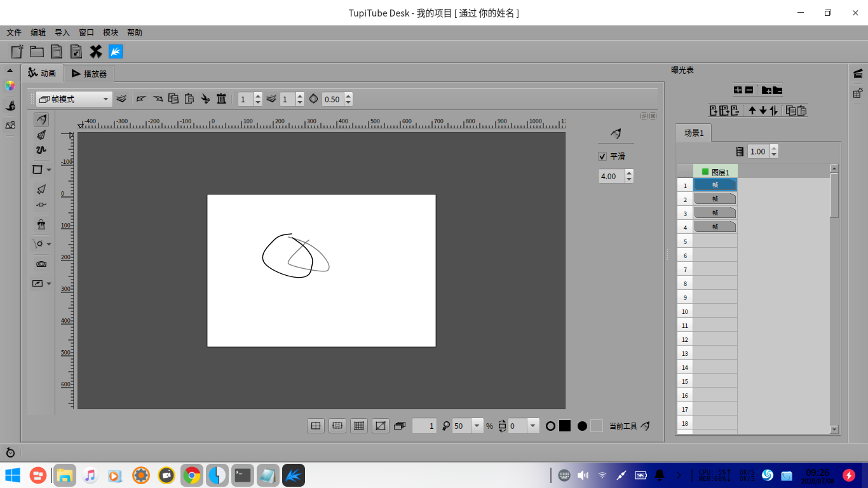The height and width of the screenshot is (488, 868).
Task: Select the Ink tool below the pencil
Action: click(41, 135)
